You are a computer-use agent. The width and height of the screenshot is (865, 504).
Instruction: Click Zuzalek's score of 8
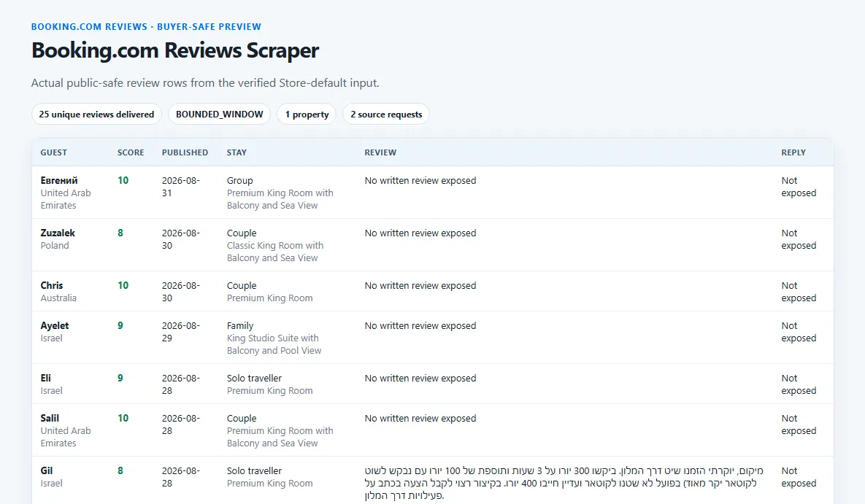click(120, 233)
